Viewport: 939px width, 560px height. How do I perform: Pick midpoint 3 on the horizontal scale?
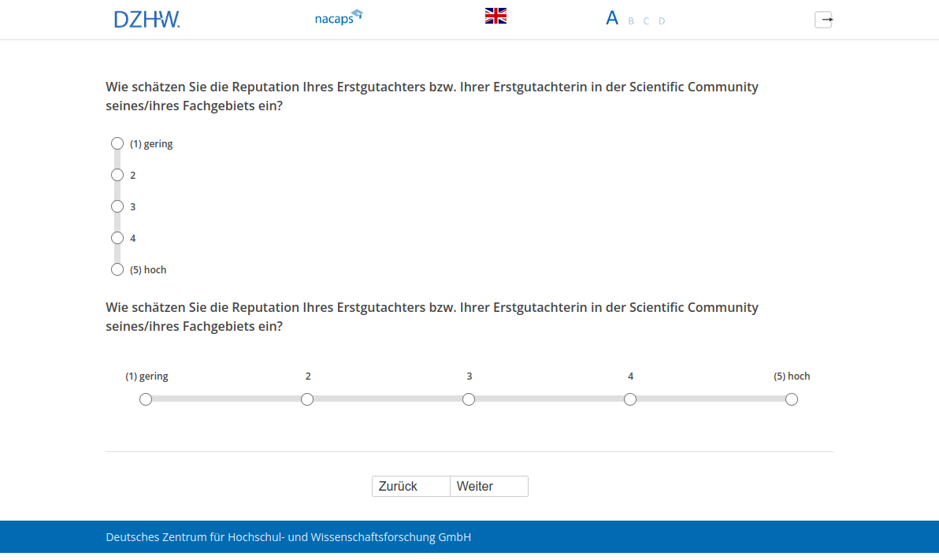469,399
